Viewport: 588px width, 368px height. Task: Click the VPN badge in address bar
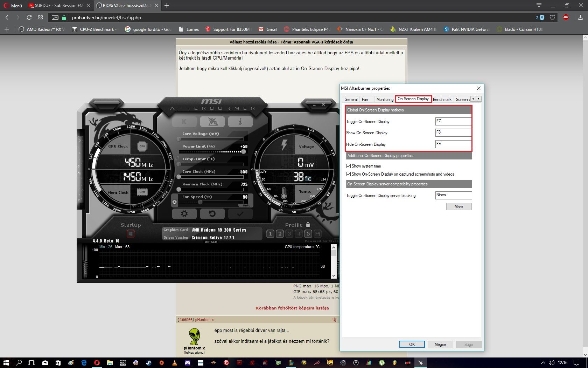tap(55, 18)
